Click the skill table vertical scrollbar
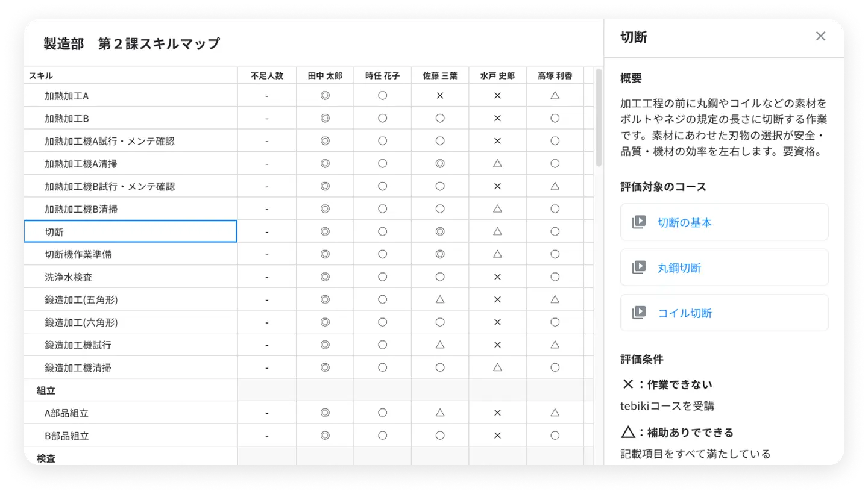 [599, 118]
